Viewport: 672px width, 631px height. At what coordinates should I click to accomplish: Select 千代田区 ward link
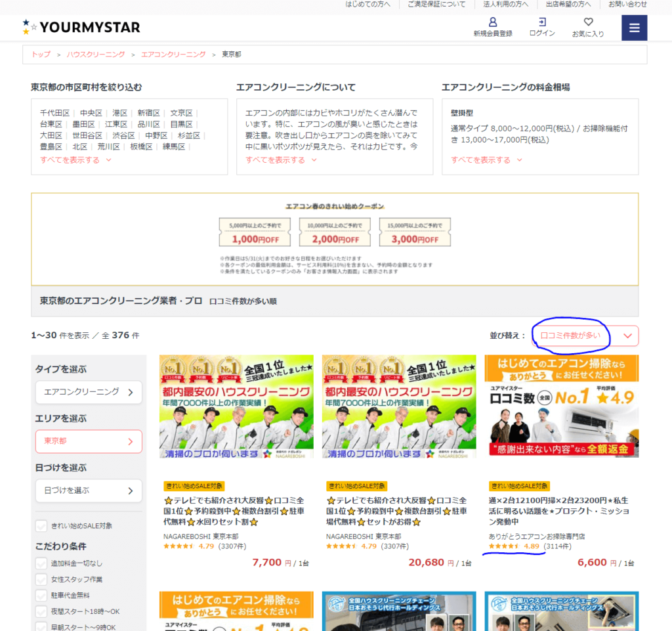click(x=55, y=113)
